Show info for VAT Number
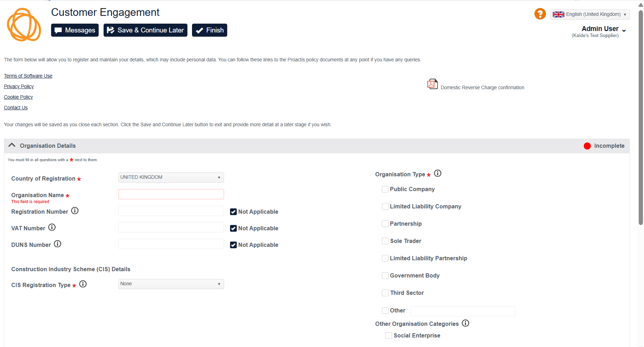This screenshot has height=347, width=644. click(52, 227)
